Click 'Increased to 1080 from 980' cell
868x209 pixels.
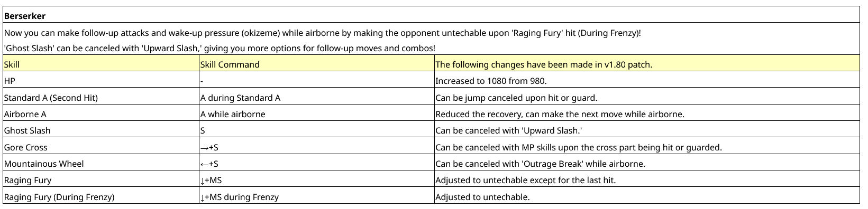coord(647,81)
